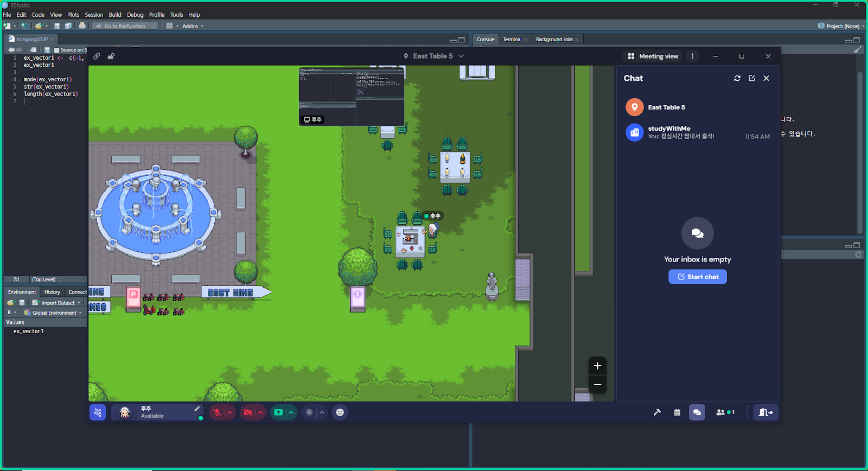Screen dimensions: 868x471
Task: Toggle the record circle button
Action: 309,412
